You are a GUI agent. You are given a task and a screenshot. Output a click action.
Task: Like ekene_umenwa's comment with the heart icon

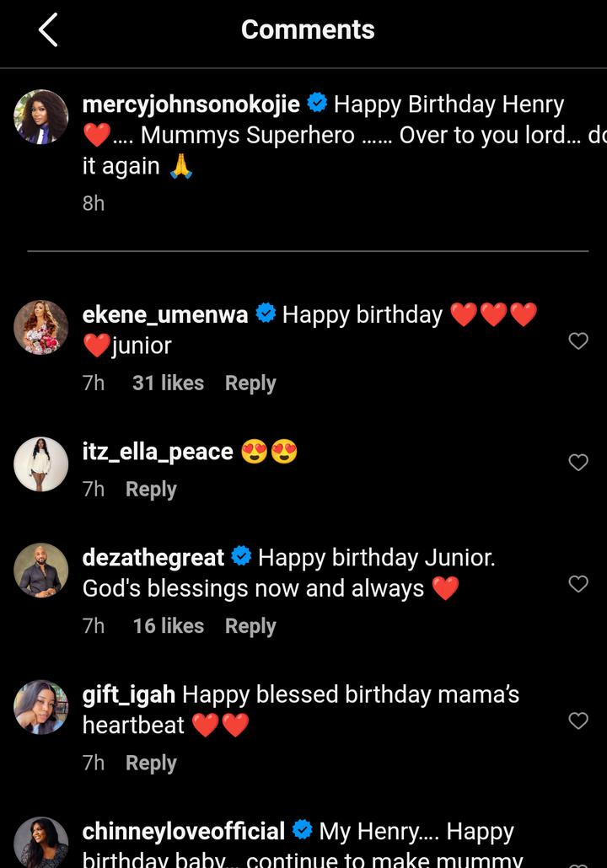click(x=578, y=340)
